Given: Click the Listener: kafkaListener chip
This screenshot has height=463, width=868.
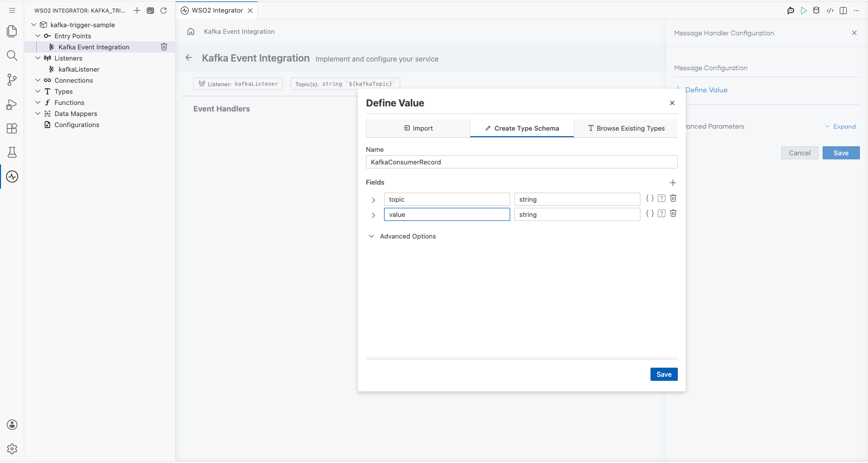Looking at the screenshot, I should [238, 84].
